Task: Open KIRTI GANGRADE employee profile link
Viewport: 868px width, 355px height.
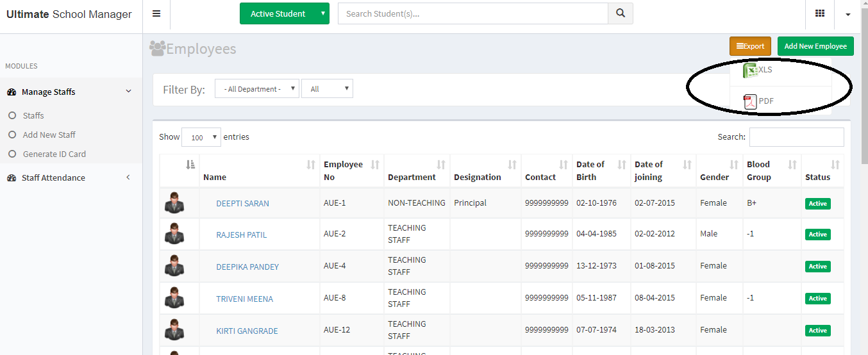Action: [247, 331]
